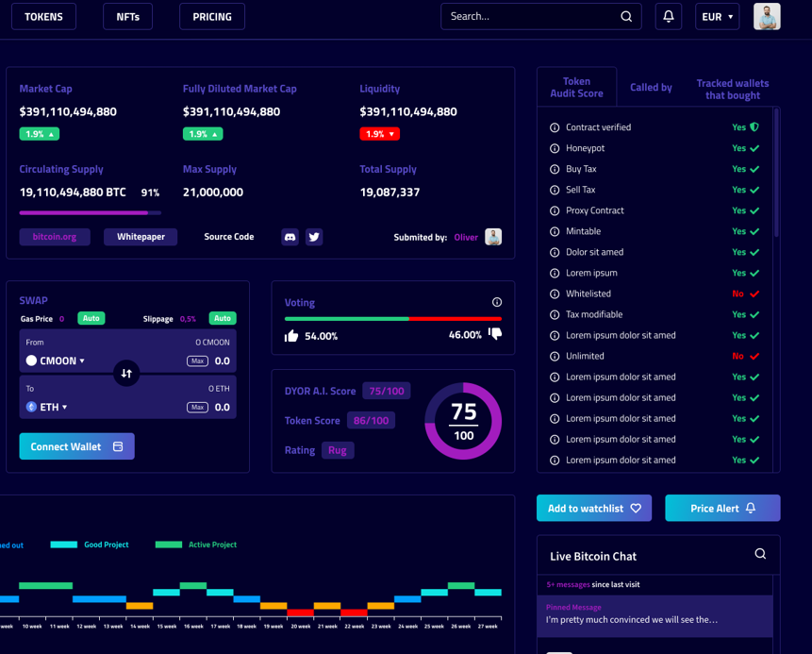Open the Source Code link
Screen dimensions: 812x654
229,237
